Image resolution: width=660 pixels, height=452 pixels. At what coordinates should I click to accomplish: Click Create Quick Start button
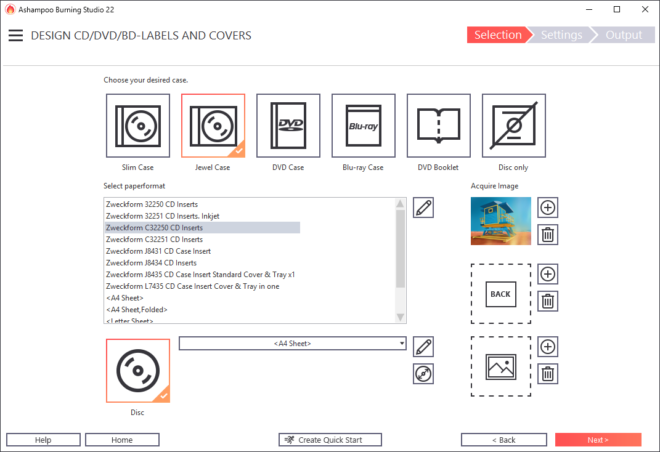[x=330, y=440]
